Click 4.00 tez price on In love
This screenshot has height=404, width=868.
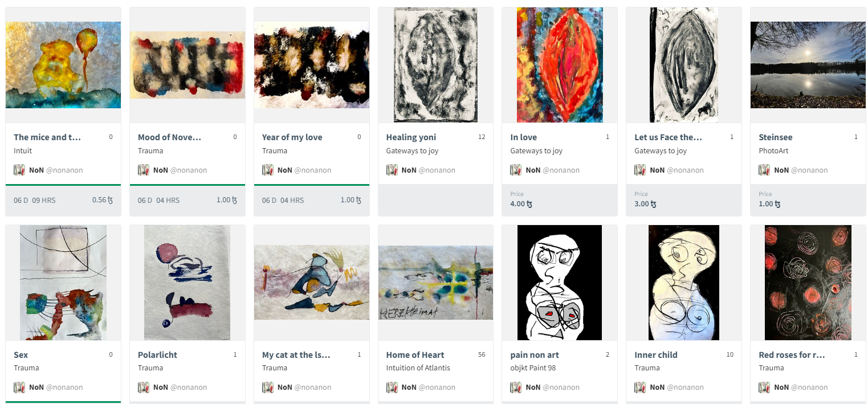coord(521,203)
